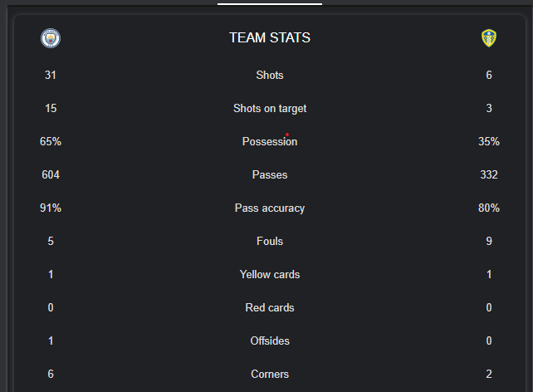
Task: Select the Fouls stat label
Action: tap(270, 241)
